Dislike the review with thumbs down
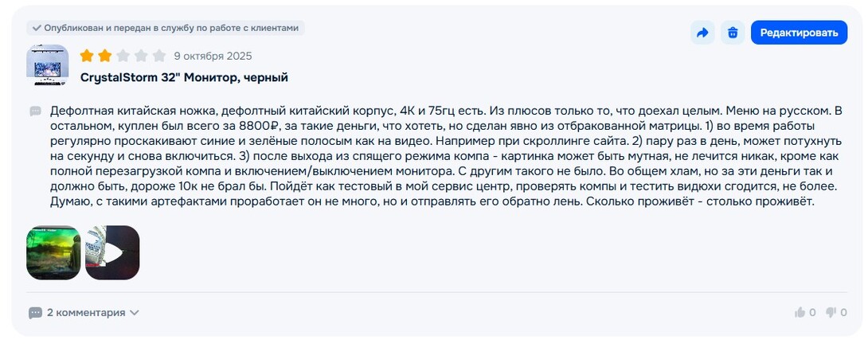The image size is (868, 344). [831, 313]
